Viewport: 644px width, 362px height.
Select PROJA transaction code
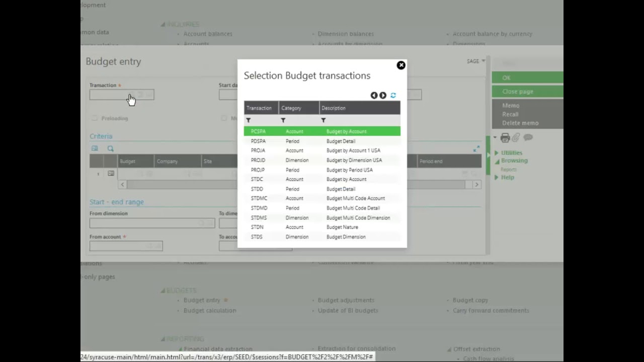(258, 150)
